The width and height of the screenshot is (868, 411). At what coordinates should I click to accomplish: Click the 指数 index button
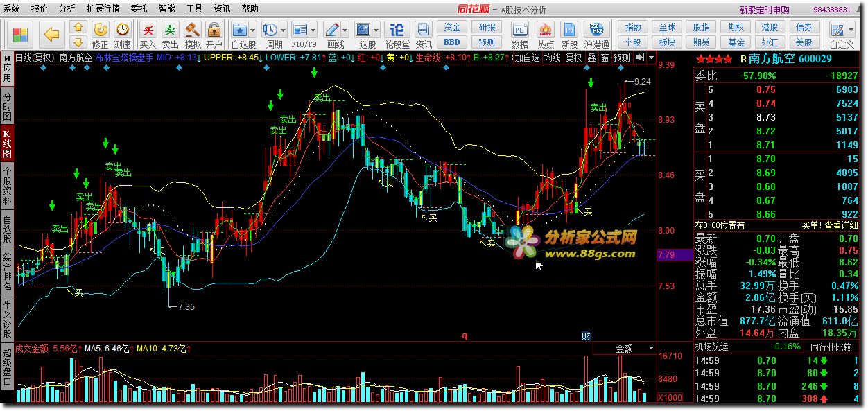633,28
